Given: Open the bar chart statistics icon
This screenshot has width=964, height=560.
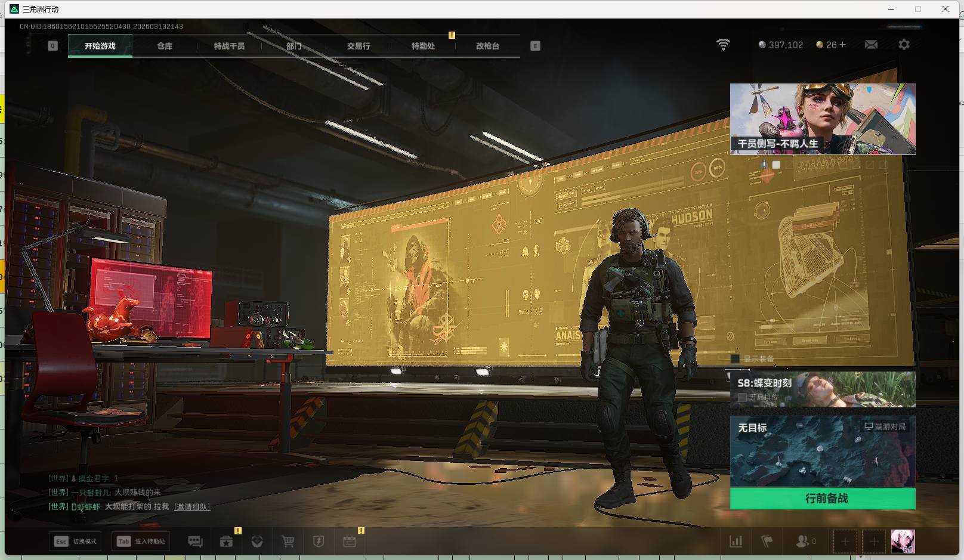Looking at the screenshot, I should pyautogui.click(x=736, y=542).
